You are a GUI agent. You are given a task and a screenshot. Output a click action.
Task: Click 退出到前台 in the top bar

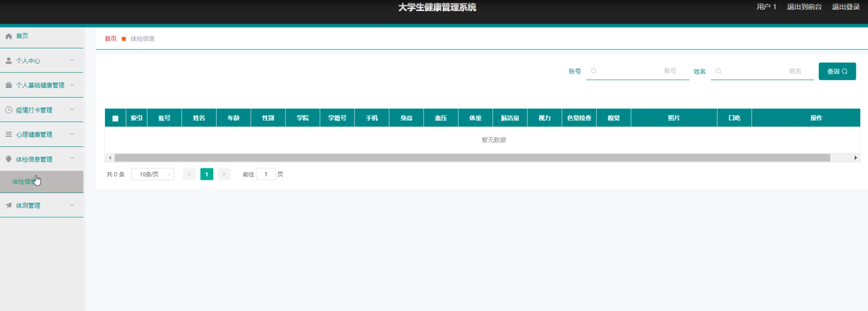click(x=804, y=7)
